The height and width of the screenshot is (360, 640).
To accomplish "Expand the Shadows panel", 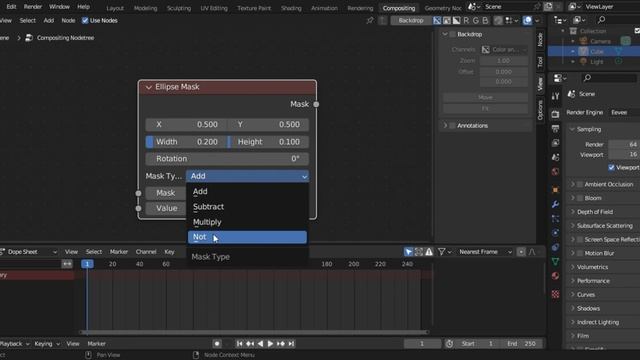I will pos(573,309).
